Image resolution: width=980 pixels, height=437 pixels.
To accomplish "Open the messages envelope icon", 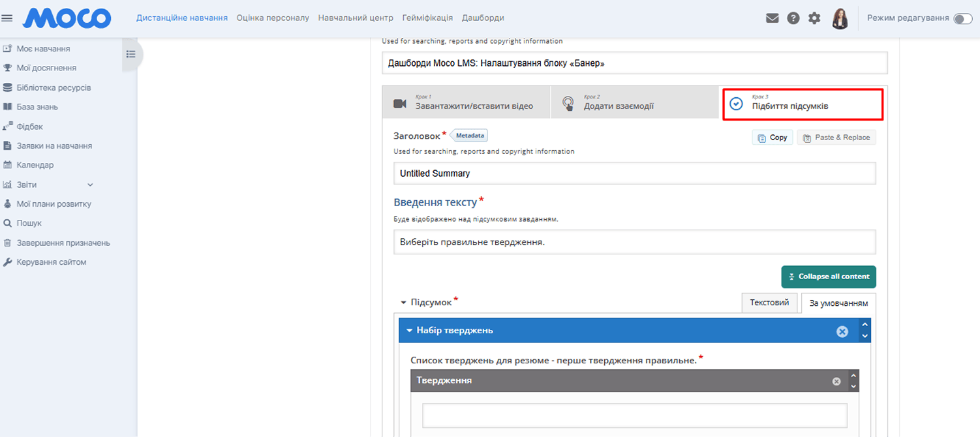I will click(772, 18).
